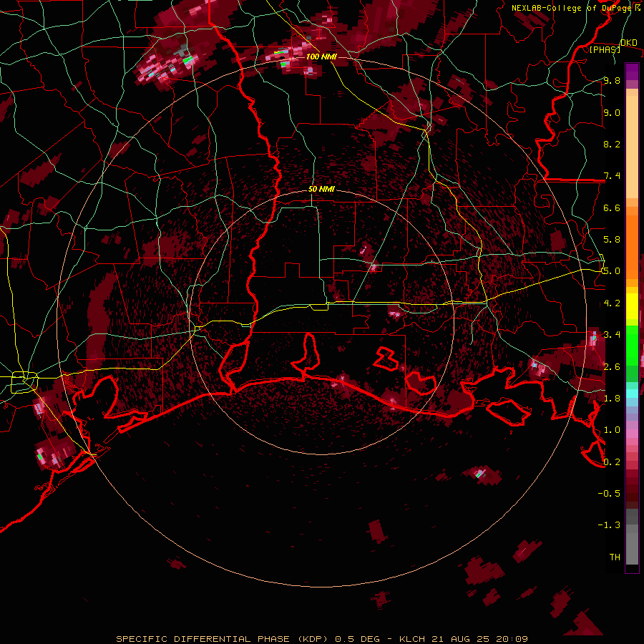Screen dimensions: 644x644
Task: Click the -1.3 value on the scale
Action: click(609, 525)
